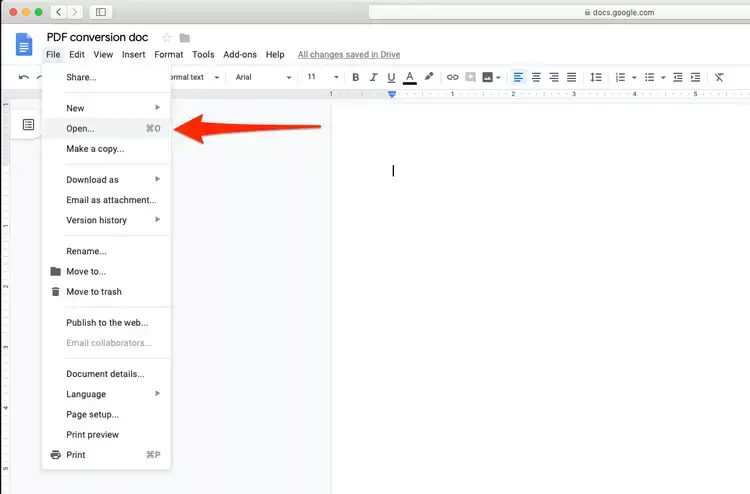Viewport: 750px width, 494px height.
Task: Click the move-to-folder icon beside title
Action: click(185, 38)
